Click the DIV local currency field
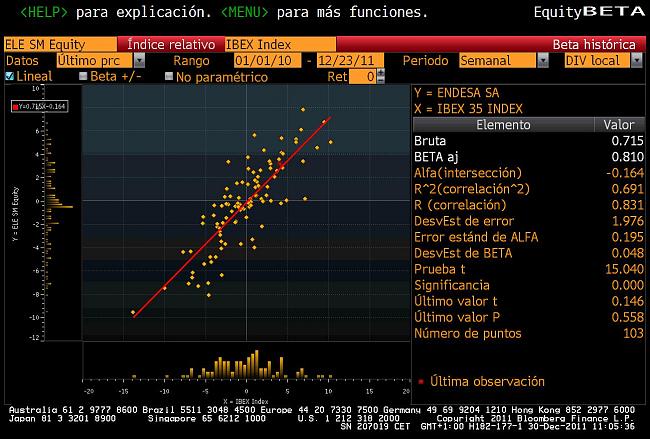This screenshot has width=650, height=439. point(597,61)
